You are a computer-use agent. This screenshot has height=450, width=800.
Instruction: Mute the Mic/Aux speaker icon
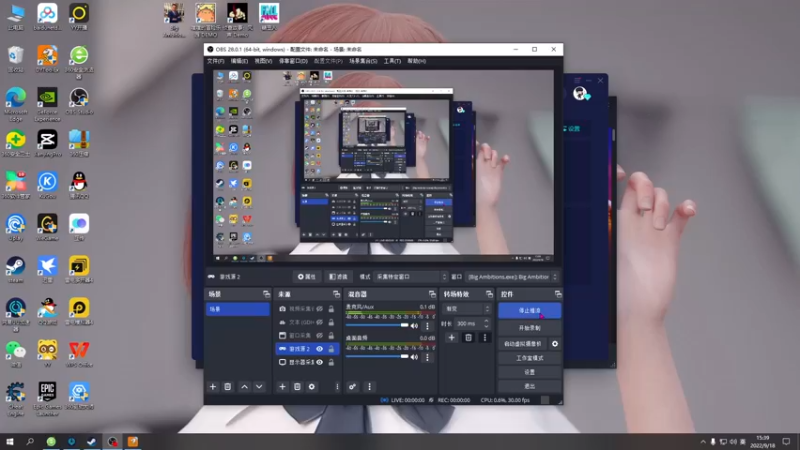pyautogui.click(x=414, y=326)
